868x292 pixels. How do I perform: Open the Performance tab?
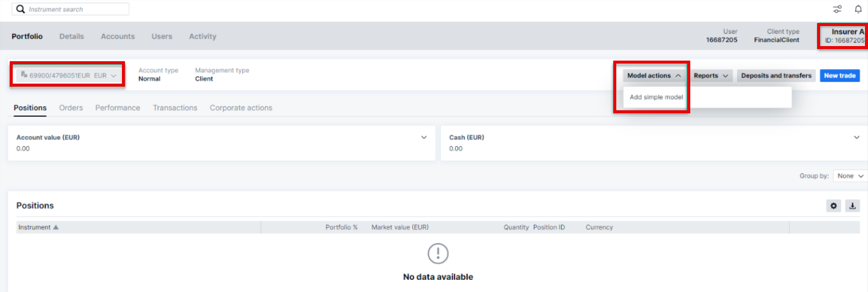(118, 108)
